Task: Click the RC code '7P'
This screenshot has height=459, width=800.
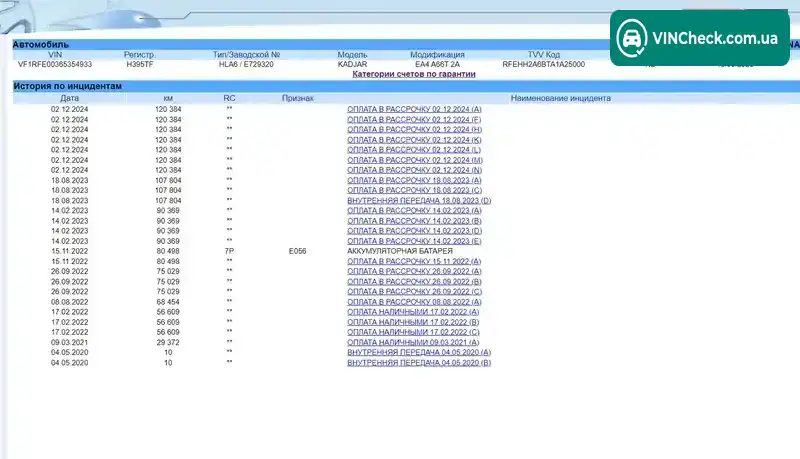Action: pos(230,251)
